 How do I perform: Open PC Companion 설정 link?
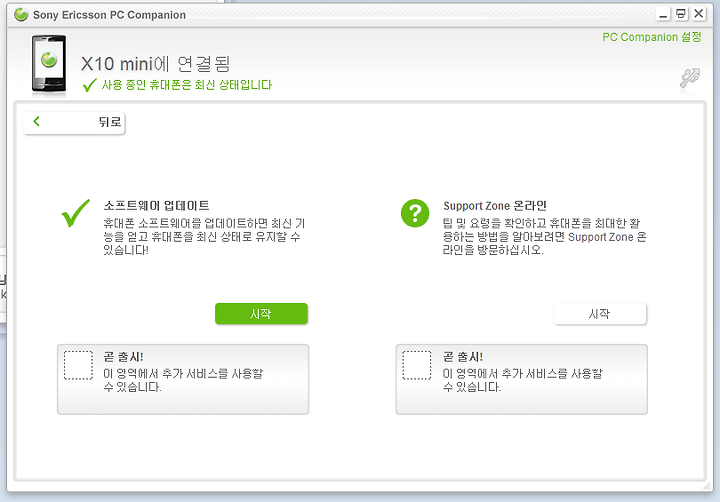tap(652, 37)
